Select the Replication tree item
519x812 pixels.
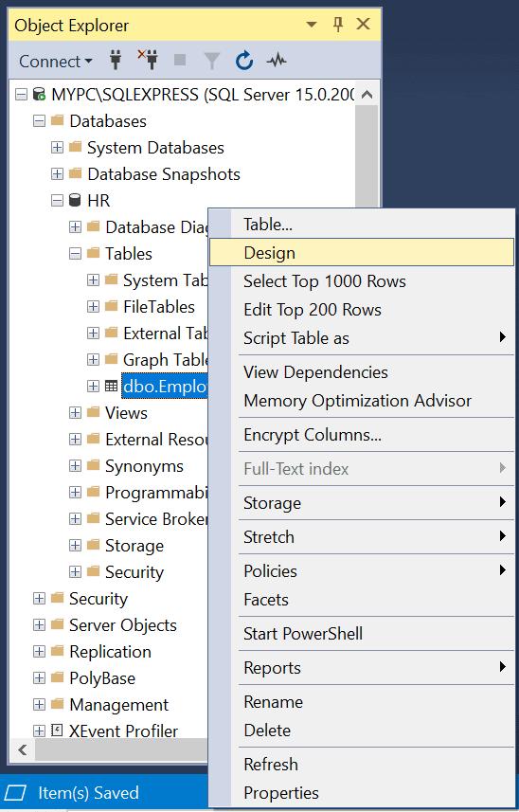110,652
